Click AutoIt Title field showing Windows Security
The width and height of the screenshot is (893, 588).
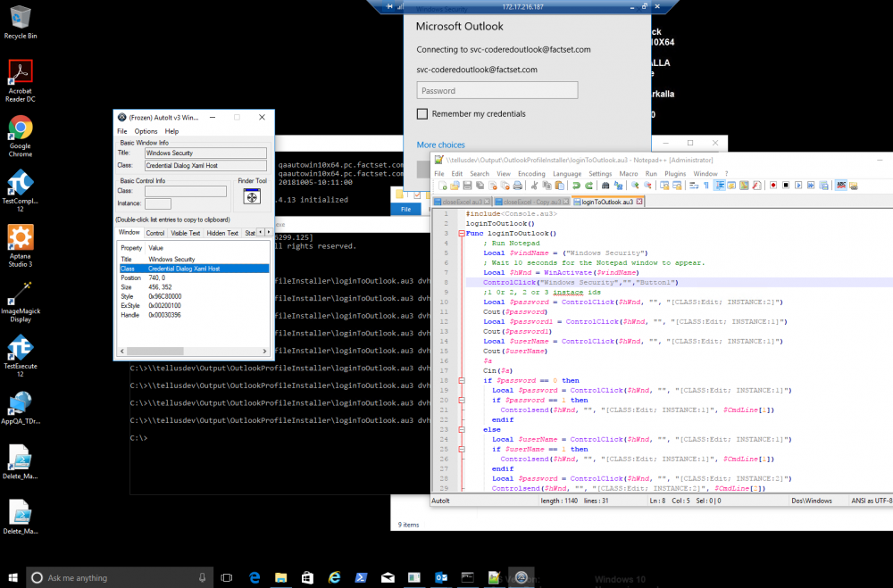[205, 153]
